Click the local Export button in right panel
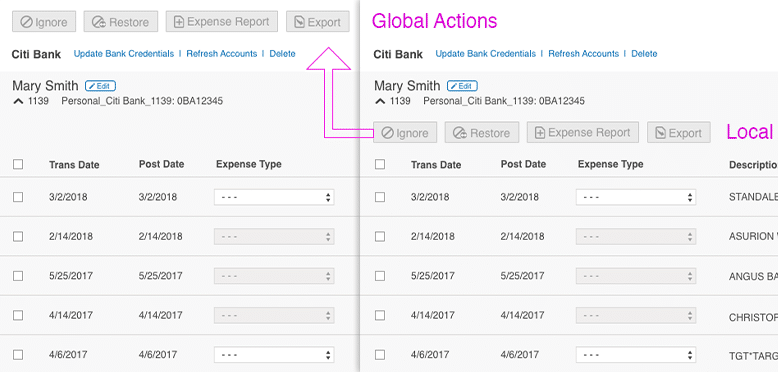This screenshot has height=372, width=778. [679, 133]
